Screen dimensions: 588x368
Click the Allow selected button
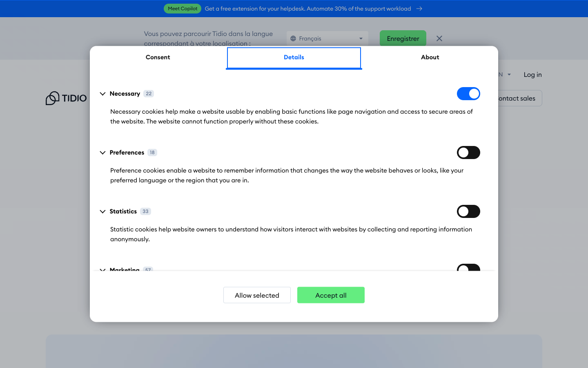coord(257,295)
